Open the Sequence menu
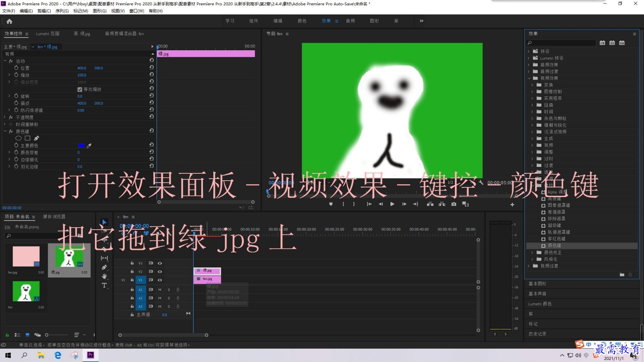This screenshot has height=362, width=644. (62, 11)
